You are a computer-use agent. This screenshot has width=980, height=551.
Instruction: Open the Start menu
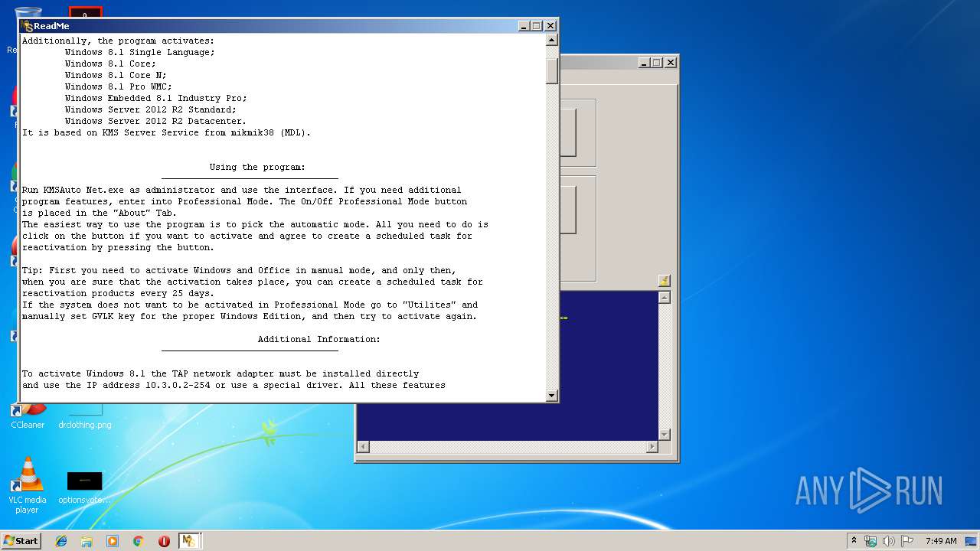pyautogui.click(x=21, y=541)
